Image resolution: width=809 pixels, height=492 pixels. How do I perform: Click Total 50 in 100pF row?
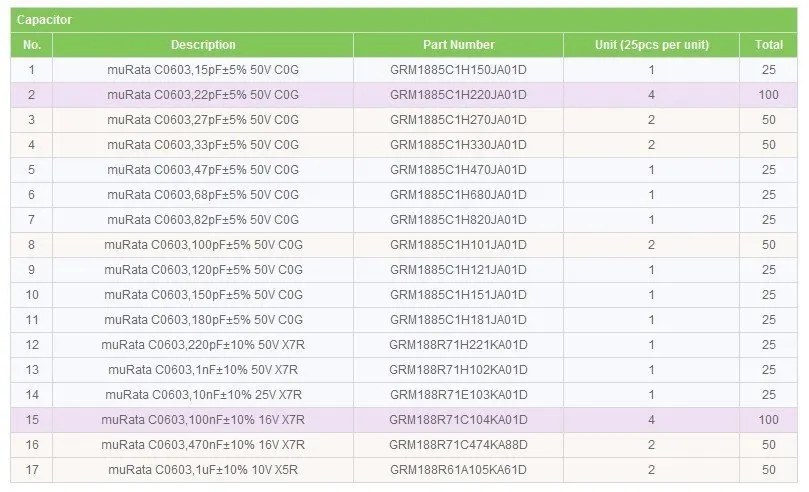768,245
